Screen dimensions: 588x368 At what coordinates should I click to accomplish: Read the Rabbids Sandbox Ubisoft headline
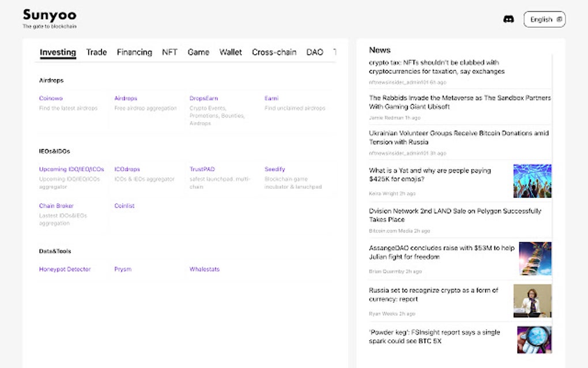(x=459, y=102)
